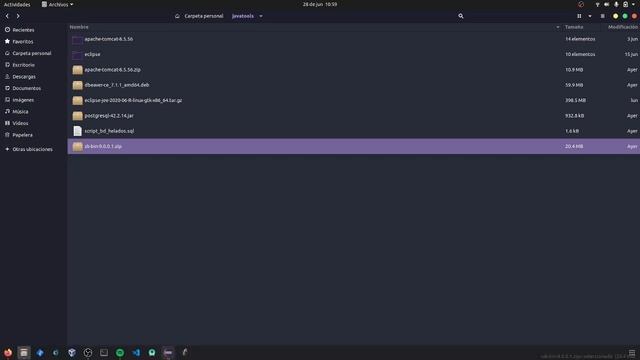The height and width of the screenshot is (360, 640).
Task: Select the dbeaver-ce_7.1.1_amd64.deb package icon
Action: (77, 85)
